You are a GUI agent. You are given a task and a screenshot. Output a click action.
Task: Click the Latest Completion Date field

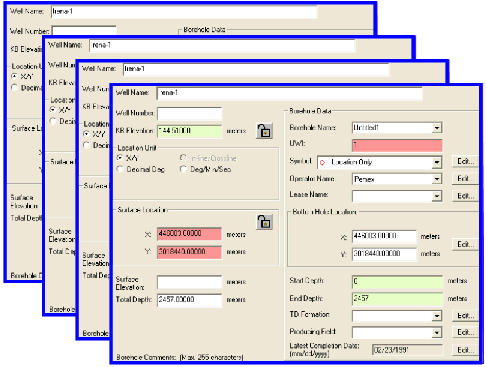[x=407, y=350]
